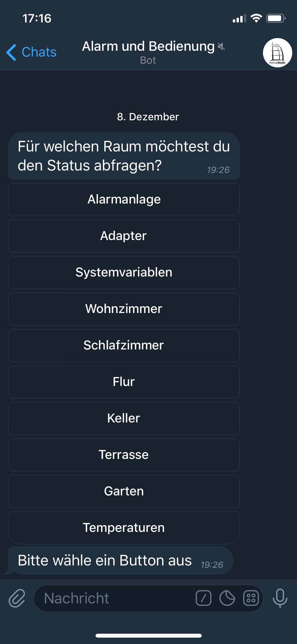Tap the Keller button

click(x=124, y=418)
